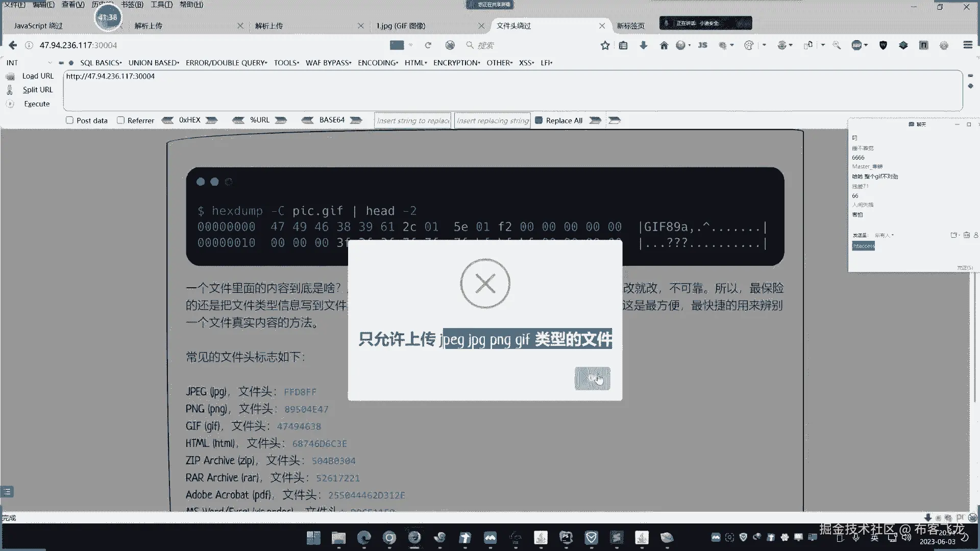Viewport: 980px width, 551px height.
Task: Go to the browser home page
Action: coord(664,45)
